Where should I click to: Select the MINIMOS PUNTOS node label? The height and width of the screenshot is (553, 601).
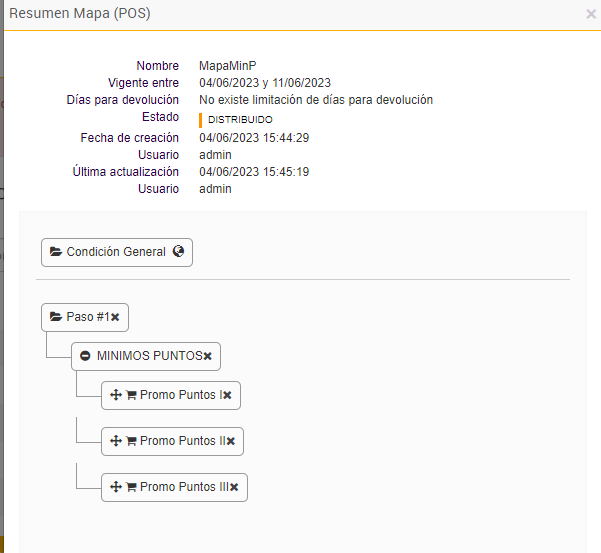tap(149, 356)
